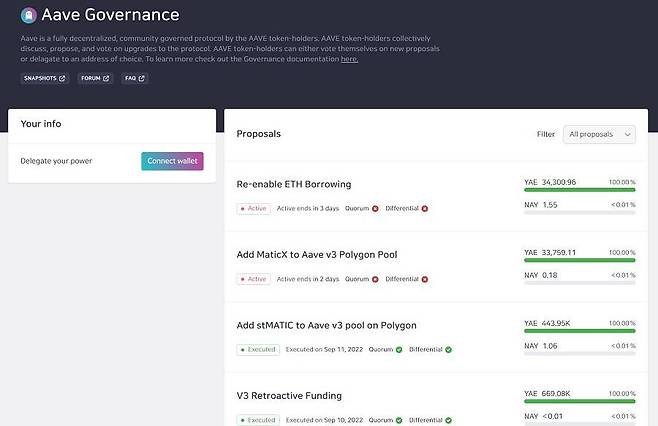Click the Quorum passed check icon on V3 Retroactive Funding
The image size is (658, 426).
pos(399,420)
